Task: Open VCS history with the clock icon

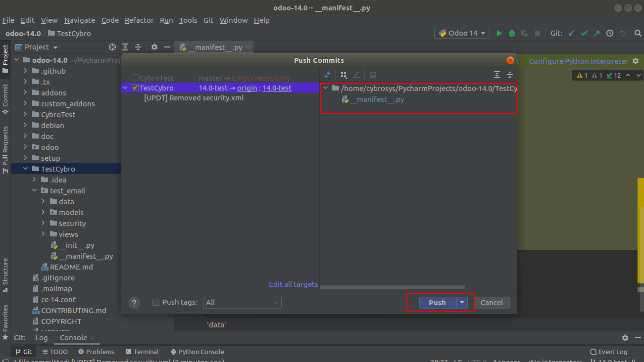Action: click(x=610, y=33)
